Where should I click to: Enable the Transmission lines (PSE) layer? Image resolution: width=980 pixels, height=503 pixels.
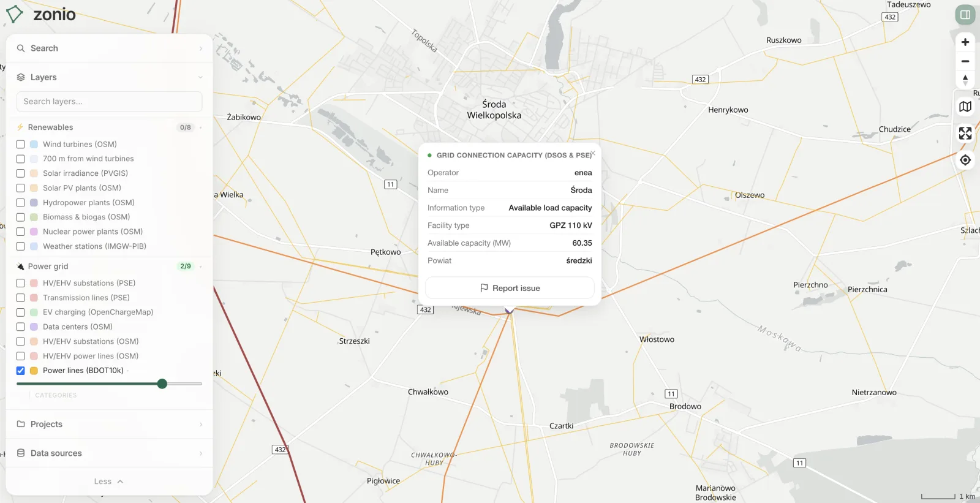click(21, 298)
